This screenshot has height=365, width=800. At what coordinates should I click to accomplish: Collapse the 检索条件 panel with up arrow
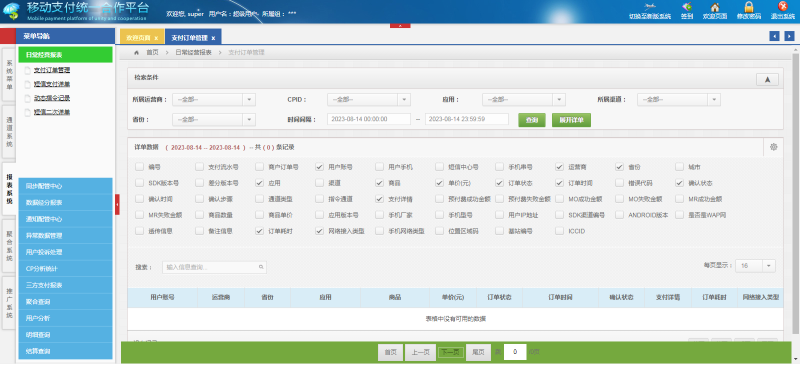point(767,79)
